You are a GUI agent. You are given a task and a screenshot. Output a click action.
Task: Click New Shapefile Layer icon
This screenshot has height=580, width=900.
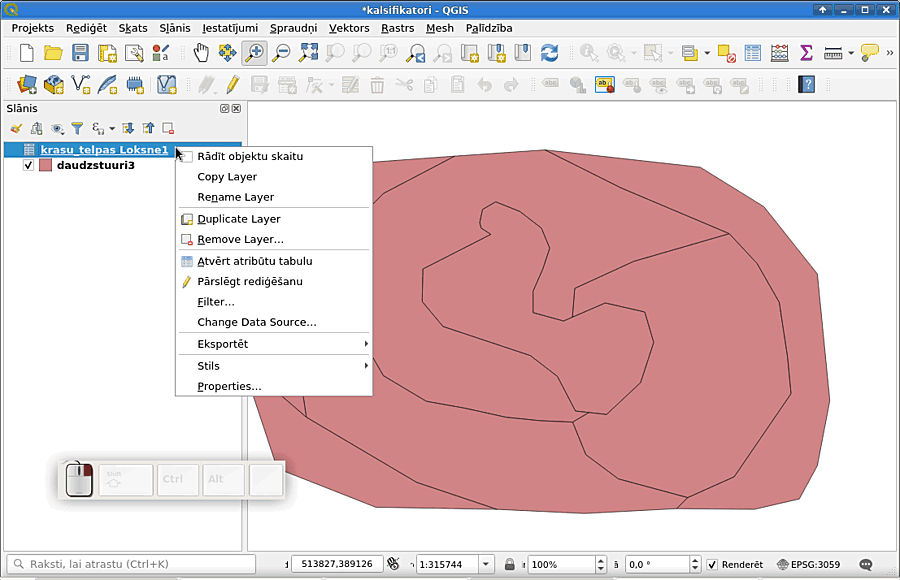pyautogui.click(x=80, y=85)
